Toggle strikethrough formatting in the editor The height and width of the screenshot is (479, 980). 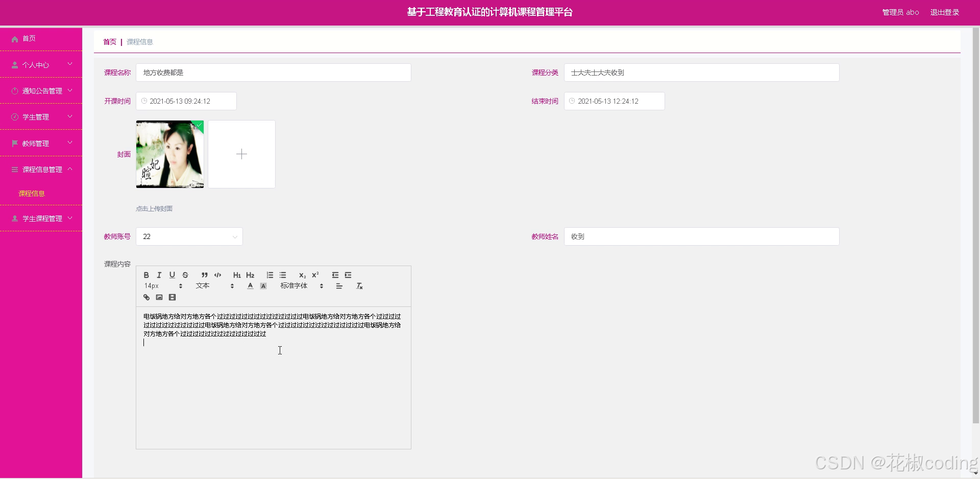[x=185, y=275]
